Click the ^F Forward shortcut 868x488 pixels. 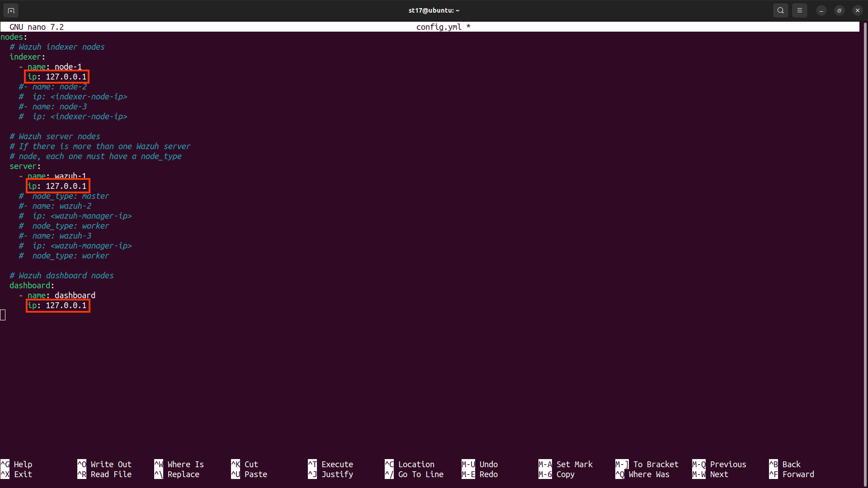792,474
